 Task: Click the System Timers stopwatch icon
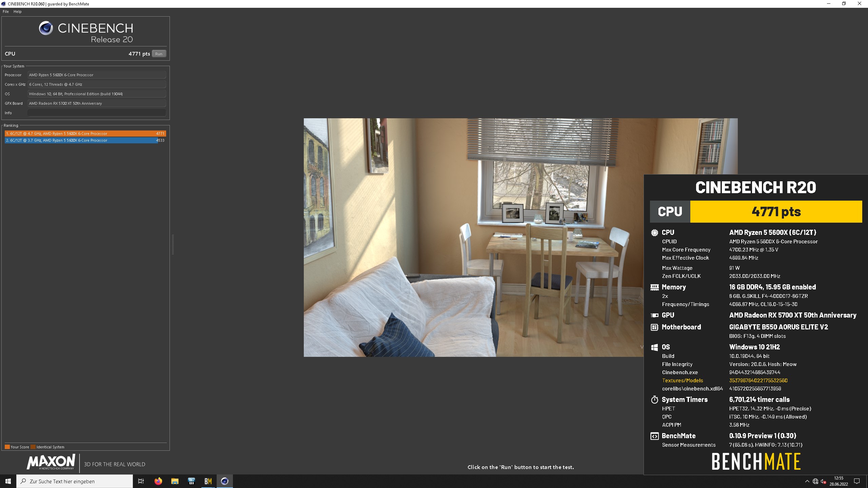tap(654, 400)
